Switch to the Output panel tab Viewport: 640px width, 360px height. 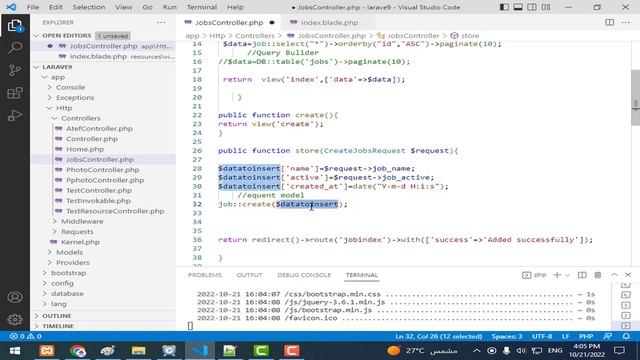click(x=249, y=275)
